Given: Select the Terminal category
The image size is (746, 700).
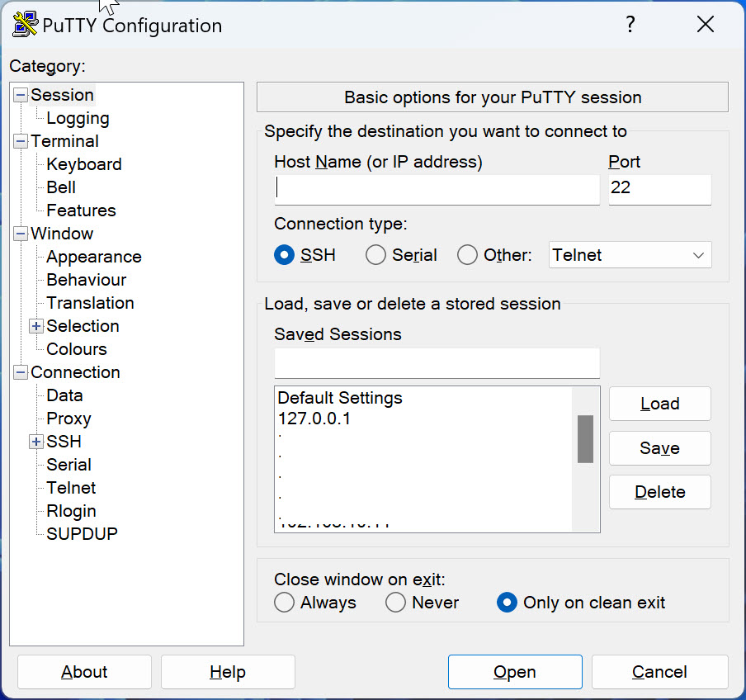Looking at the screenshot, I should (64, 141).
